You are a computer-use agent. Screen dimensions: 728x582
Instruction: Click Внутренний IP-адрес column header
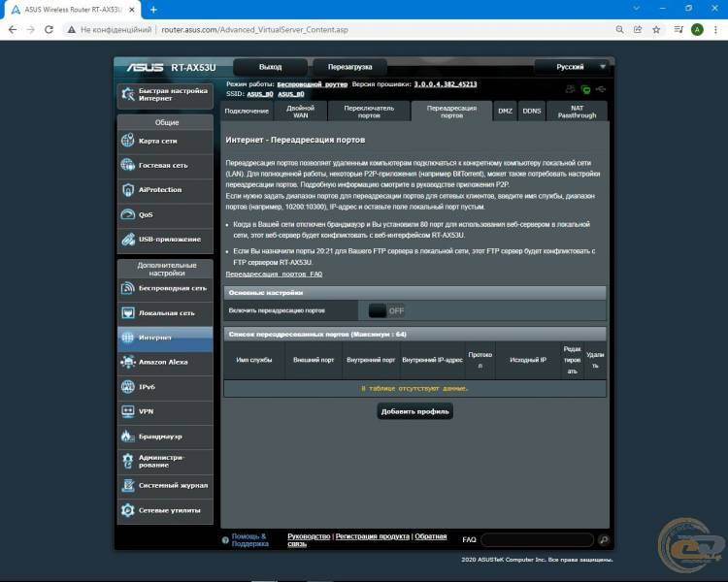point(432,360)
